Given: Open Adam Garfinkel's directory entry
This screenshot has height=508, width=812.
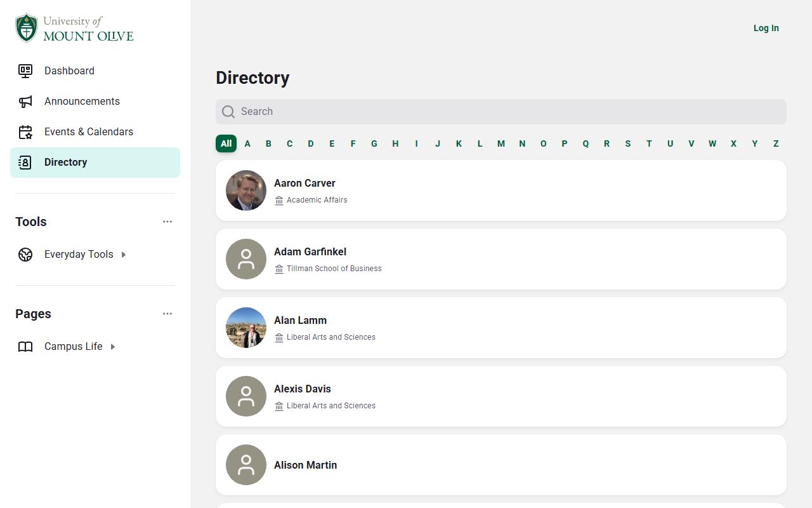Looking at the screenshot, I should (x=501, y=259).
